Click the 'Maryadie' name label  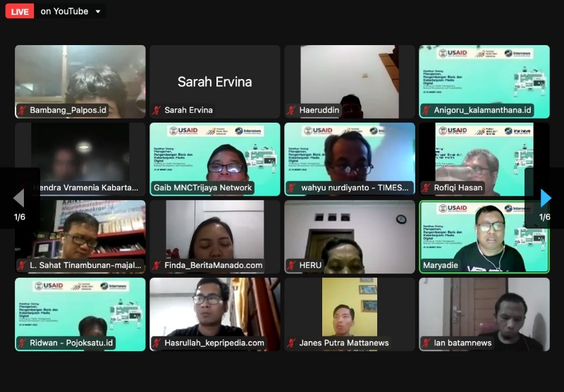click(x=440, y=265)
